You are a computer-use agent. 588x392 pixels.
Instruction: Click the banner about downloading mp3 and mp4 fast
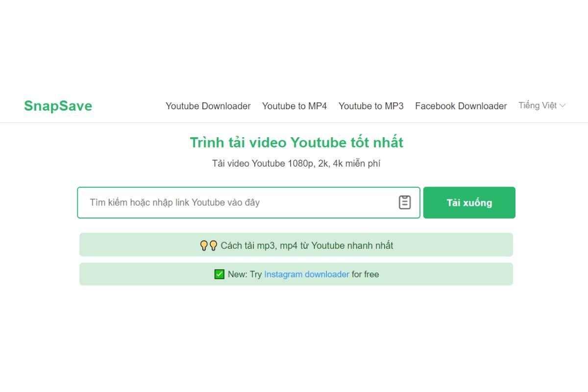coord(296,245)
